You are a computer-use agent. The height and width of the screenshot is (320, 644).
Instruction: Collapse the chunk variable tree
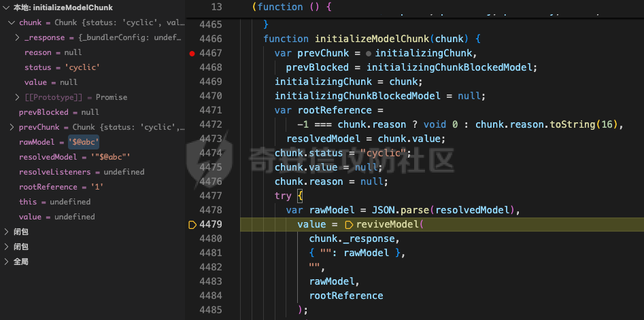12,22
